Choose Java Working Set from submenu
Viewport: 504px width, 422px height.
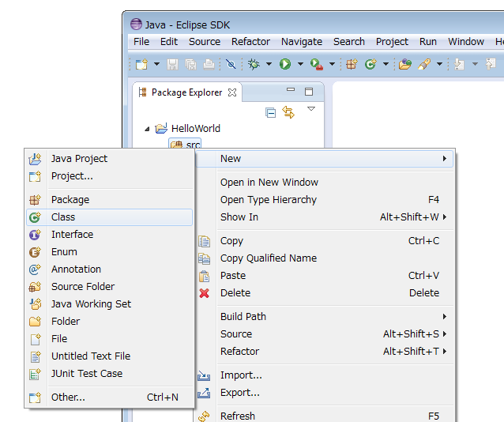point(110,304)
